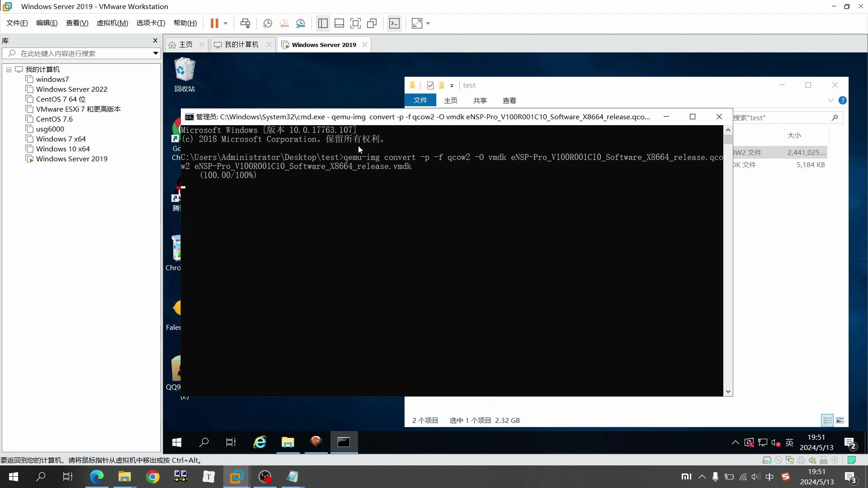The image size is (868, 488).
Task: Close the Windows Server 2019 tab
Action: [364, 44]
